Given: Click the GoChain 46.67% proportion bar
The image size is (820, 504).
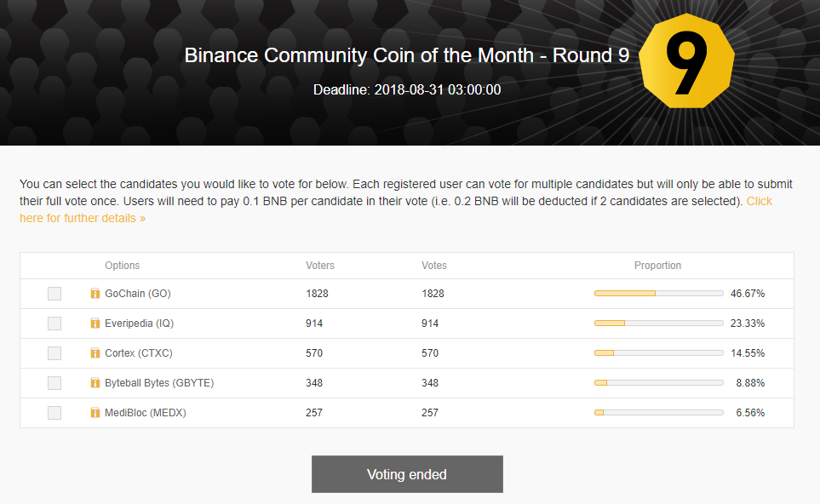Looking at the screenshot, I should 657,294.
